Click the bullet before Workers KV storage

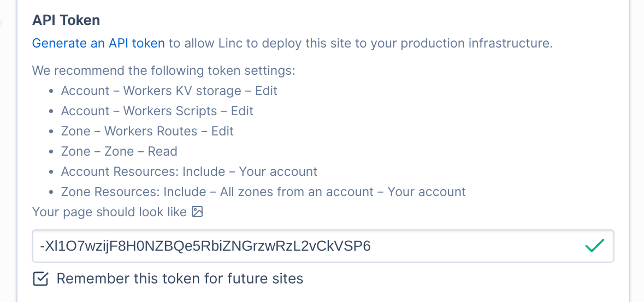(x=51, y=91)
